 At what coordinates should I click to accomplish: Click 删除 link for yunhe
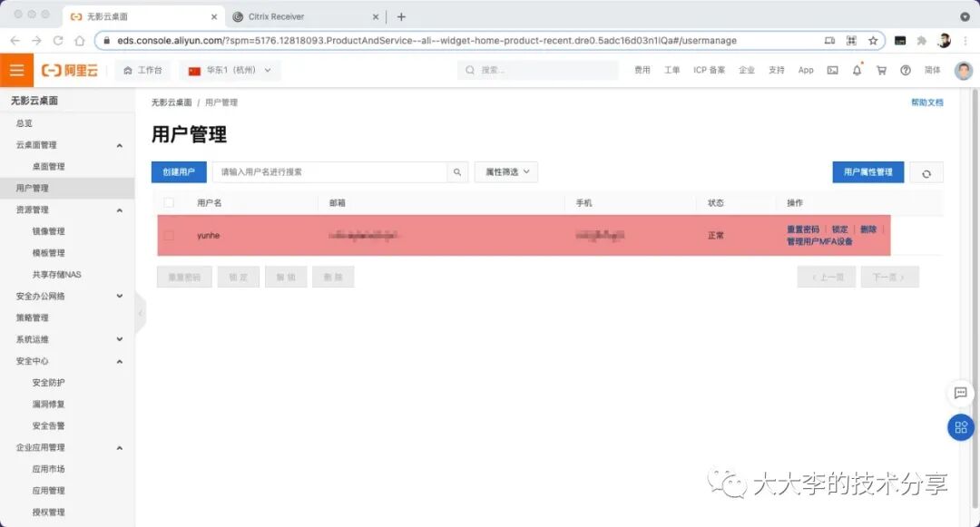[x=868, y=229]
